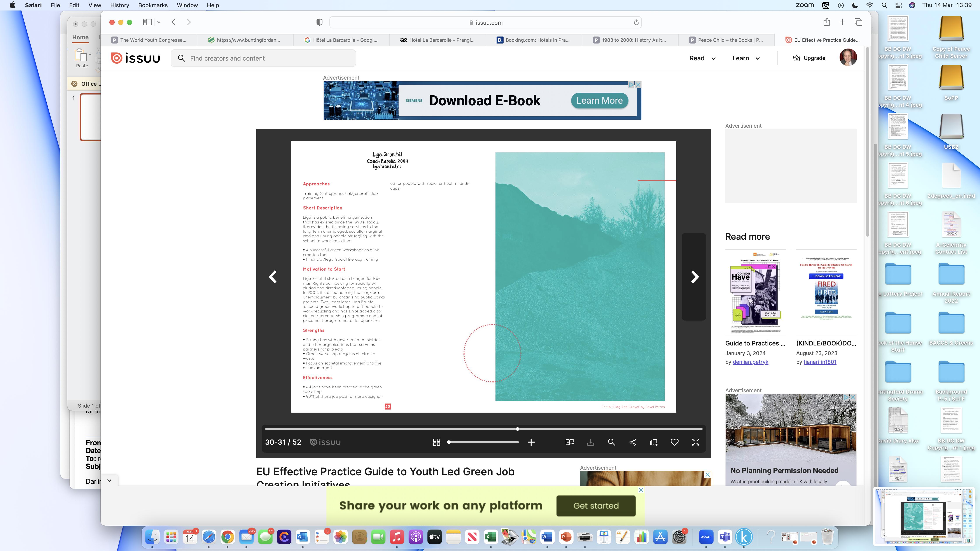Open the page thumbnails grid view
This screenshot has height=551, width=980.
(x=436, y=442)
